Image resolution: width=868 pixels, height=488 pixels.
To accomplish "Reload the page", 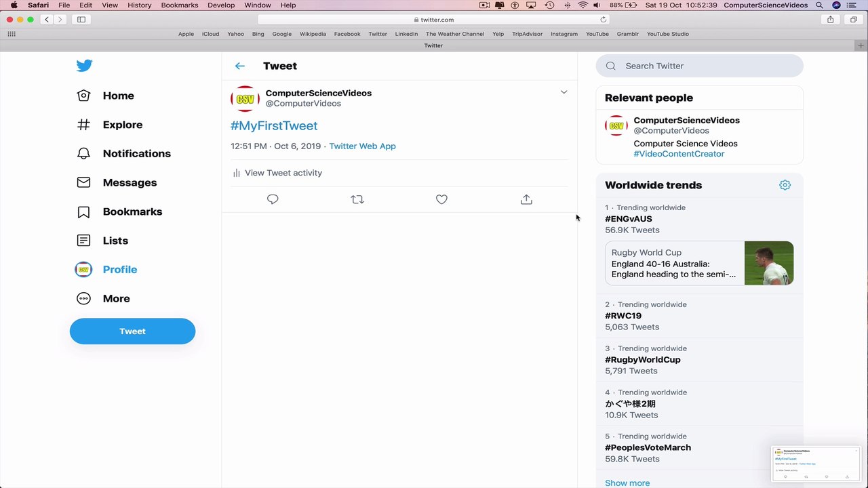I will tap(603, 20).
